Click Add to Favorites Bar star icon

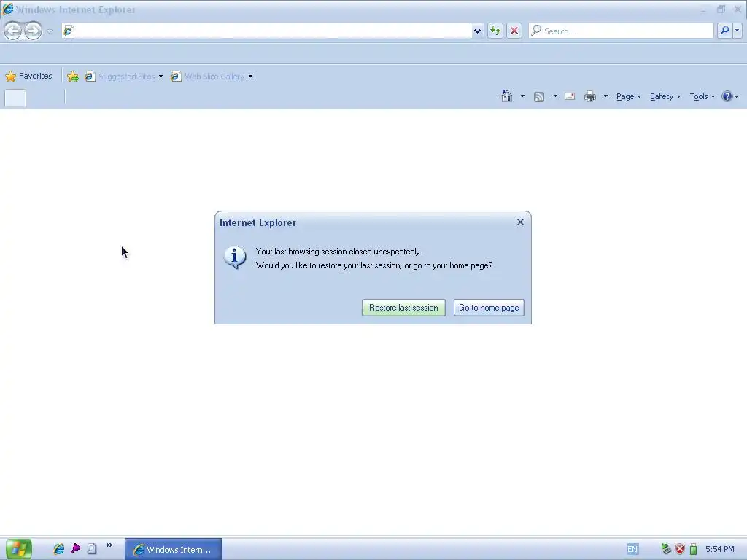tap(73, 76)
